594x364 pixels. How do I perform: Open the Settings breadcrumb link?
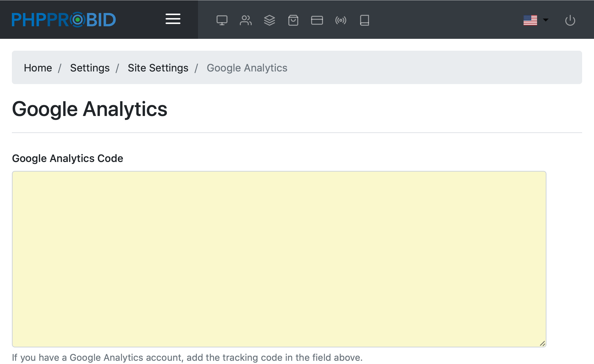[x=90, y=68]
